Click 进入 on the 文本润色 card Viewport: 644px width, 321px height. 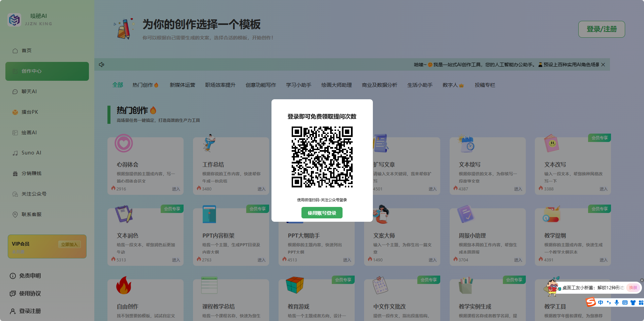(176, 260)
